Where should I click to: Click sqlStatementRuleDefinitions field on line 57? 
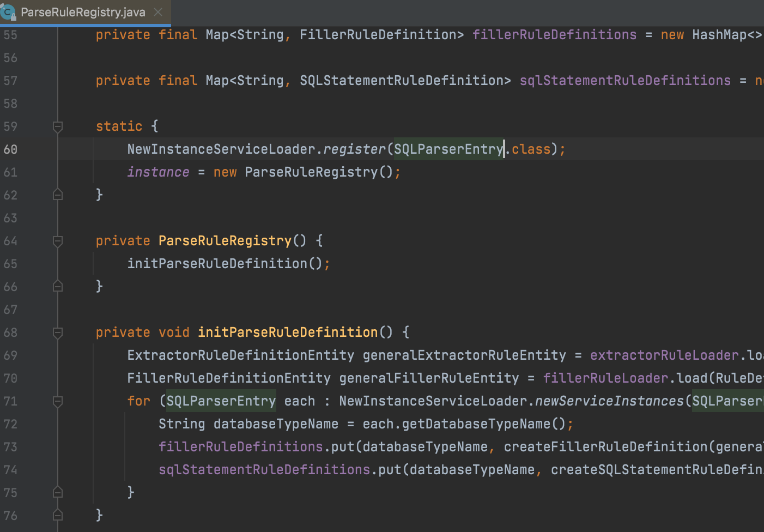625,81
